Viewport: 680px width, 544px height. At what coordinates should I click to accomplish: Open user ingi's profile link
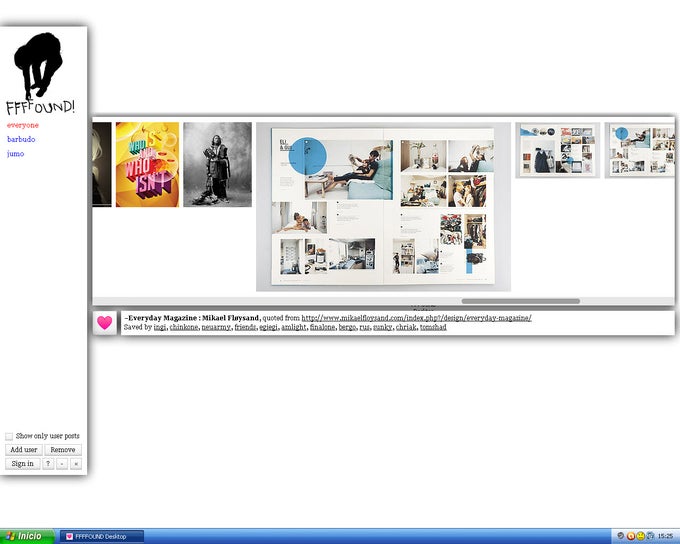click(160, 327)
